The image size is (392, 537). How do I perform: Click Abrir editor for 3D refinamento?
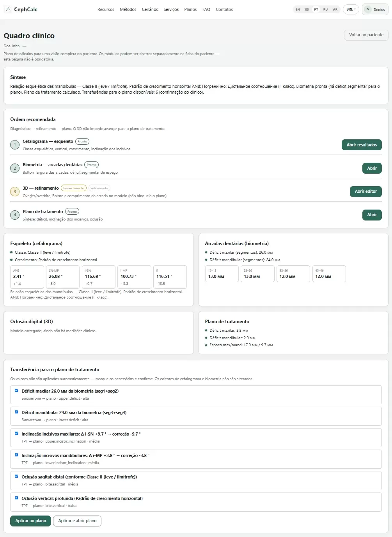click(365, 191)
